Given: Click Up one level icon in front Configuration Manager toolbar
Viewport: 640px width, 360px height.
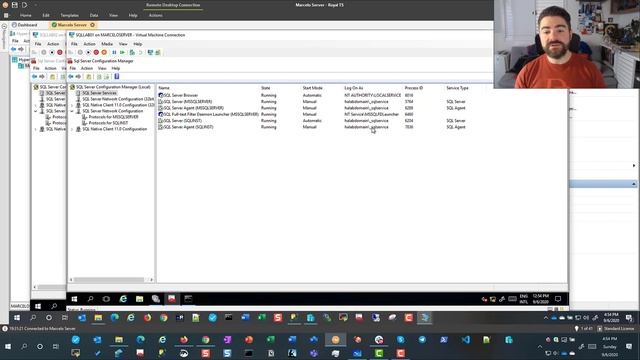Looking at the screenshot, I should click(x=89, y=76).
